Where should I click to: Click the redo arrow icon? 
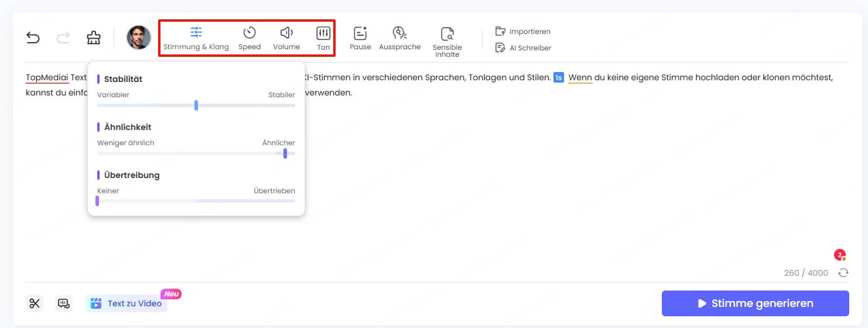(63, 38)
